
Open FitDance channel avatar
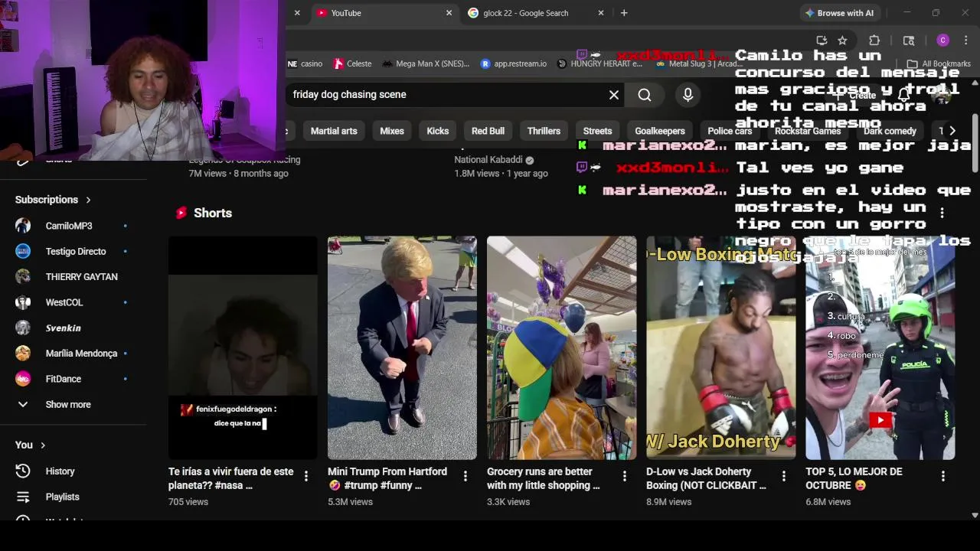point(23,379)
